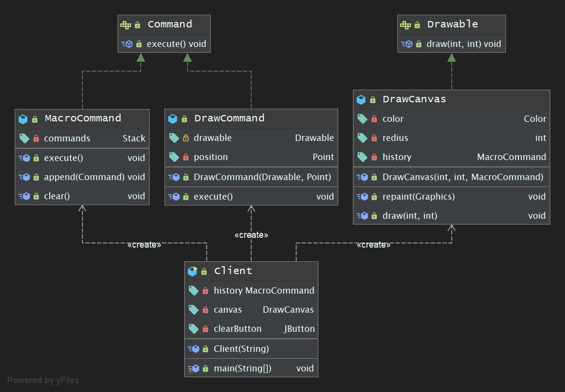The image size is (565, 392).
Task: Click the DrawCanvas class icon
Action: click(361, 99)
